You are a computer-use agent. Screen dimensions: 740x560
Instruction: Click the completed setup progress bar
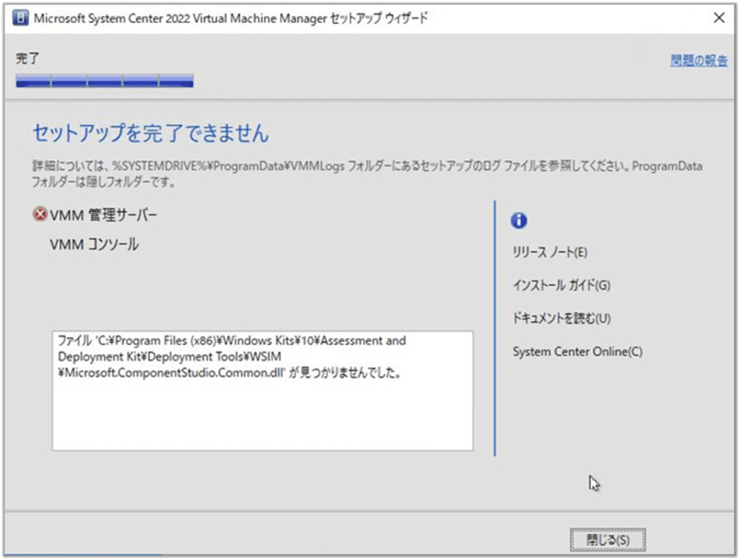click(104, 81)
